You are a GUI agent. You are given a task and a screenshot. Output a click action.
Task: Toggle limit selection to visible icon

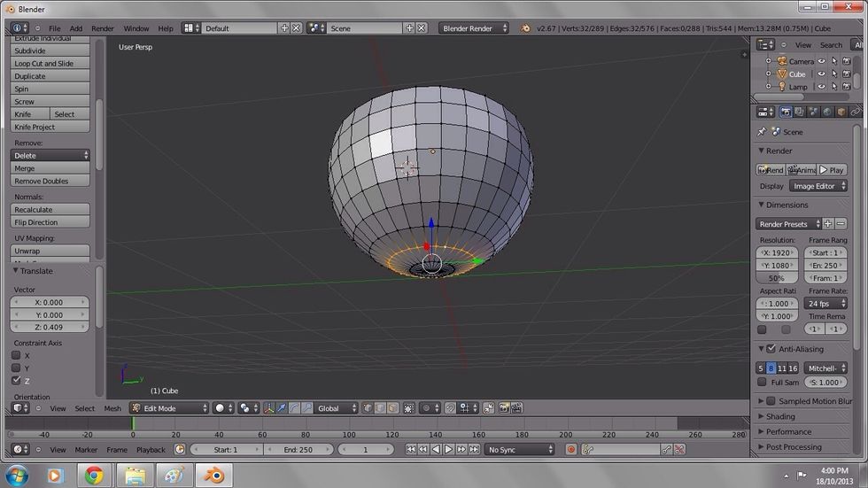coord(408,408)
